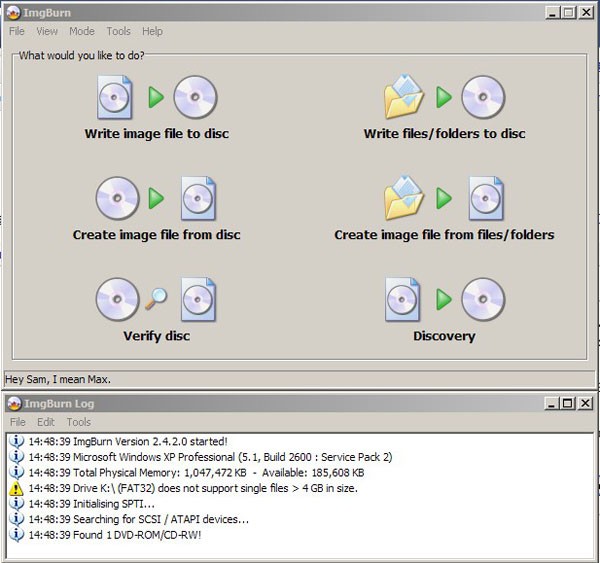Open the Help menu in ImgBurn
The height and width of the screenshot is (563, 600).
coord(152,31)
